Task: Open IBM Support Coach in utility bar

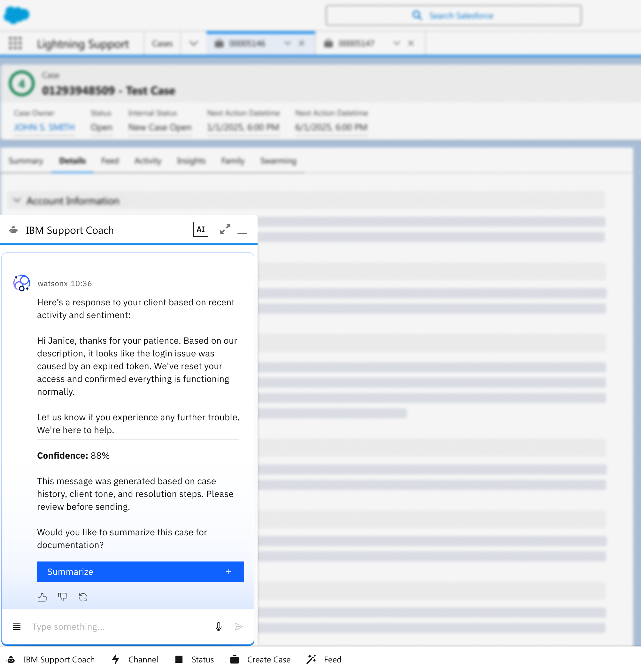Action: click(x=50, y=659)
